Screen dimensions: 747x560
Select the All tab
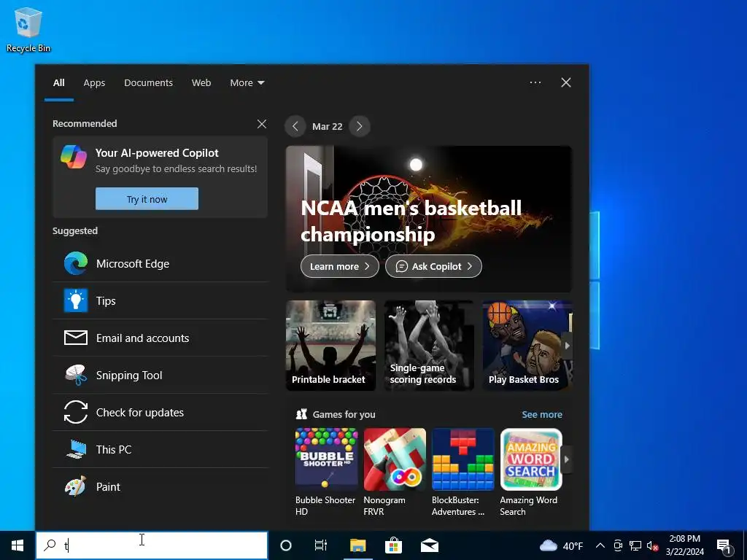(58, 82)
